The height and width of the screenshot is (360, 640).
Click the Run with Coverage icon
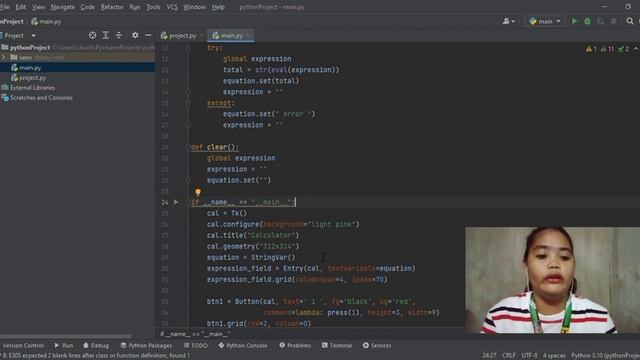(x=600, y=21)
